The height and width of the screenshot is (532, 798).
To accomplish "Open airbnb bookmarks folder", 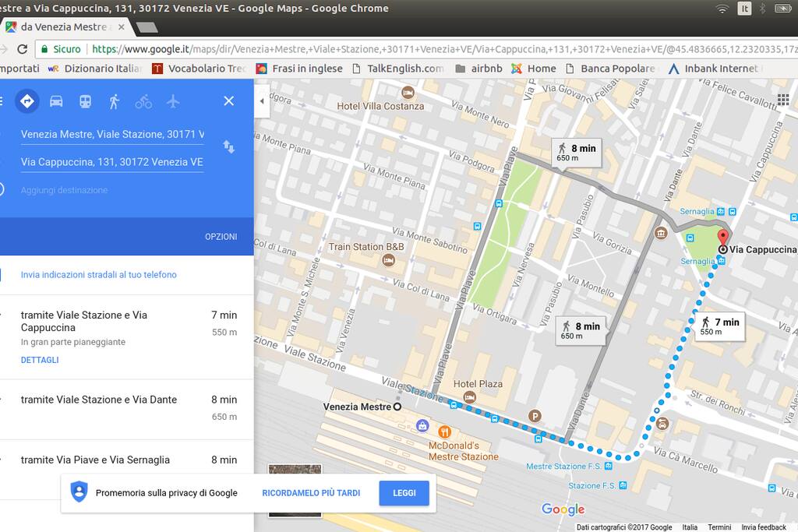I will [x=478, y=68].
